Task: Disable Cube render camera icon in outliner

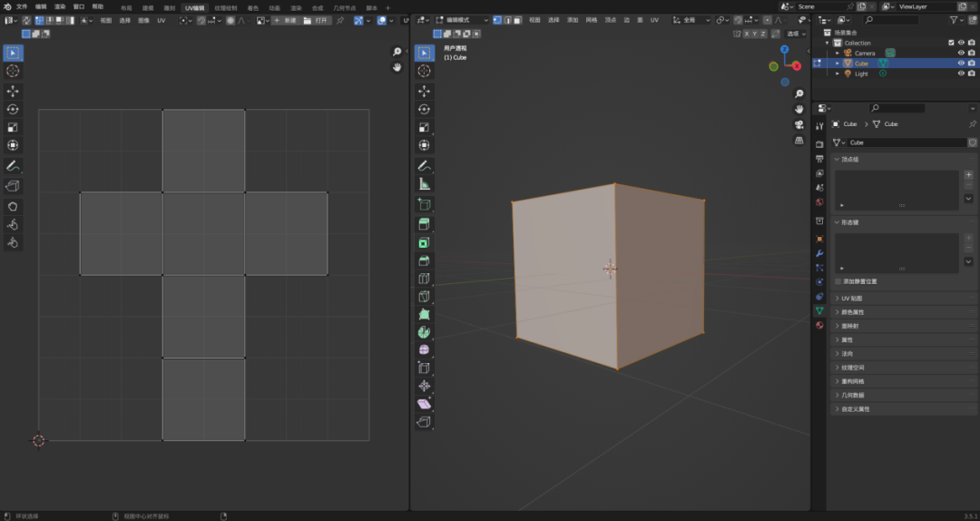Action: click(971, 64)
